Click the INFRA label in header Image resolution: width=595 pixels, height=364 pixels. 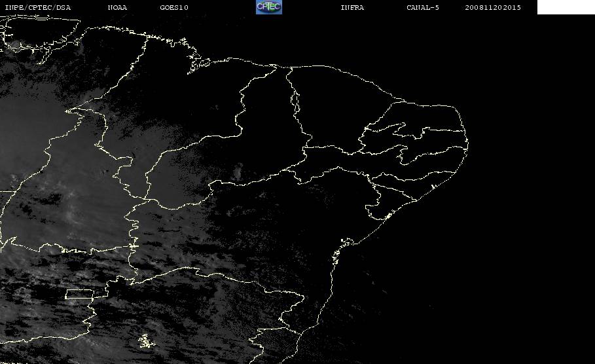coord(352,7)
